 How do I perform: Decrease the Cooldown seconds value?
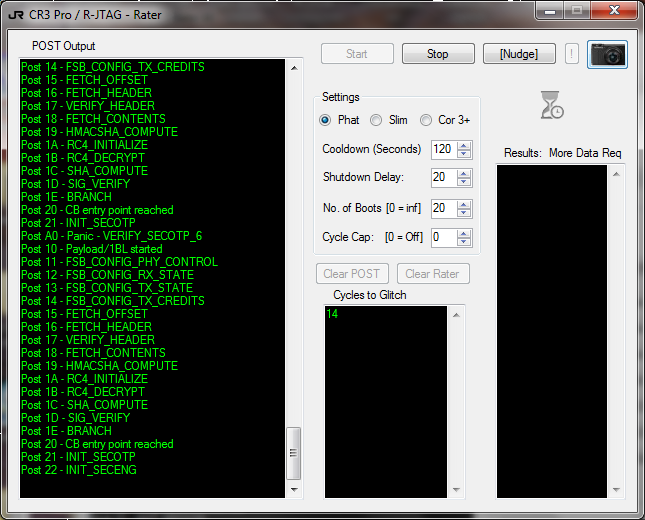click(464, 154)
